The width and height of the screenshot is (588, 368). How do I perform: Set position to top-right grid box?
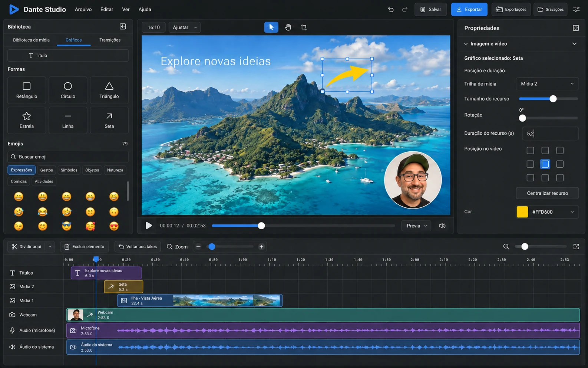point(560,150)
